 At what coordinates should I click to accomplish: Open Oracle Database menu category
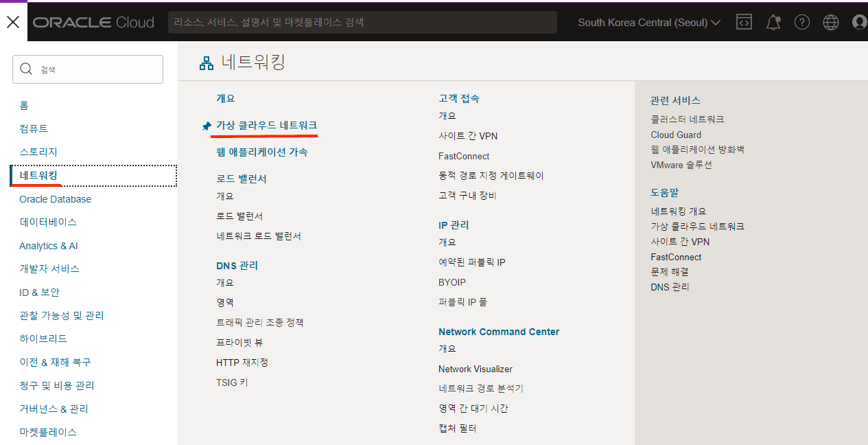tap(55, 199)
